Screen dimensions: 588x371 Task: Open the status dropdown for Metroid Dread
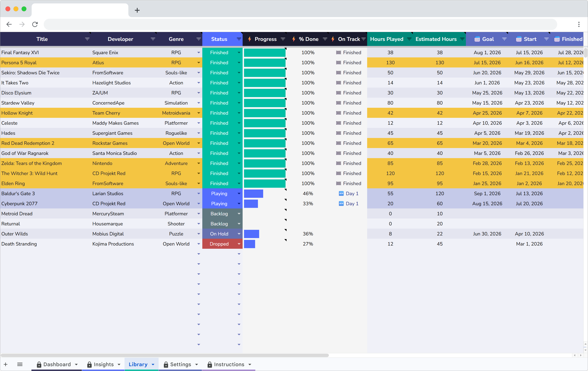coord(239,213)
